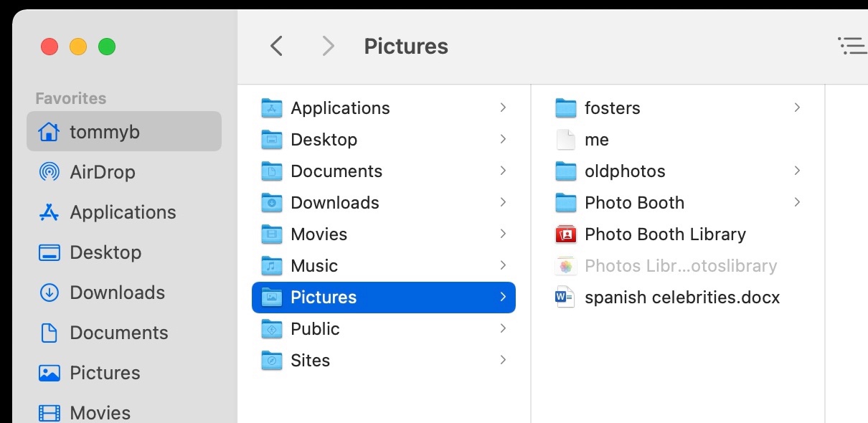
Task: Select AirDrop in the sidebar
Action: (x=102, y=172)
